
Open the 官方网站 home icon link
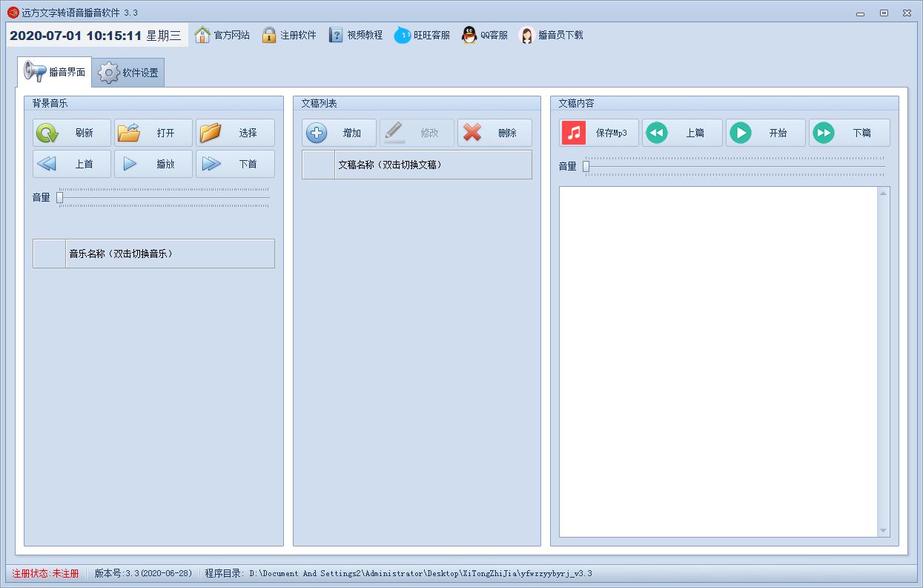[x=202, y=35]
